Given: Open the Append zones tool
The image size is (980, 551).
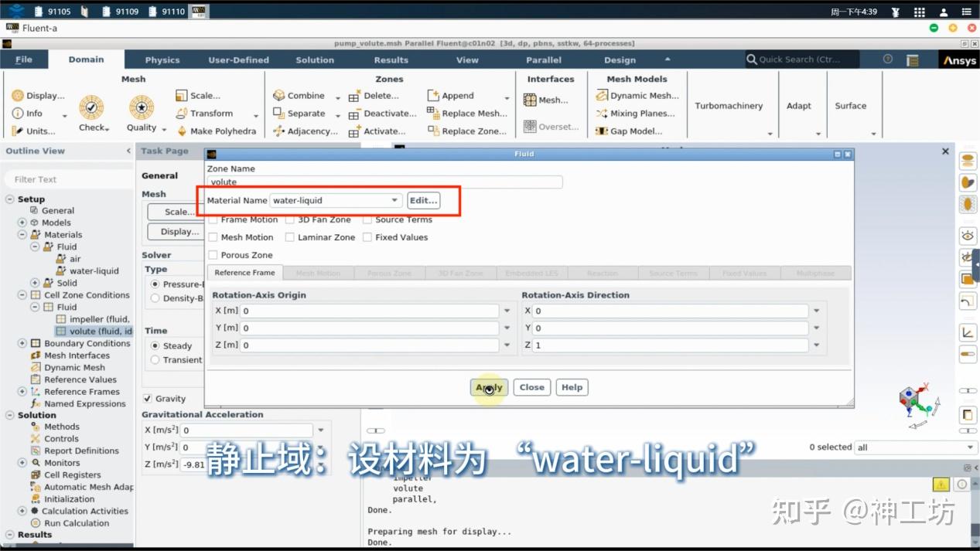Looking at the screenshot, I should tap(450, 96).
